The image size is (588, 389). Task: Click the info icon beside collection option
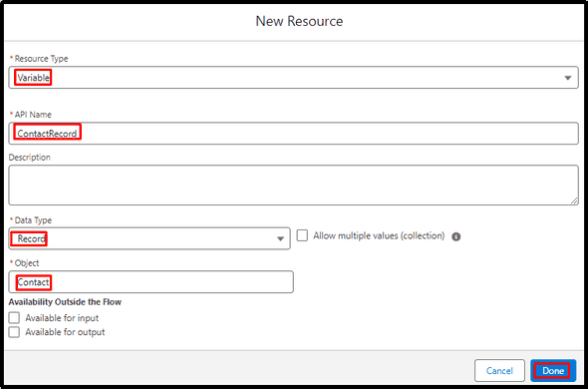pos(456,236)
